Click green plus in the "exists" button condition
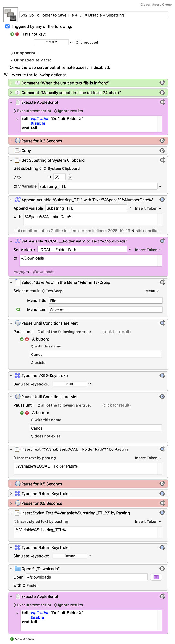This screenshot has height=644, width=175. pyautogui.click(x=22, y=339)
